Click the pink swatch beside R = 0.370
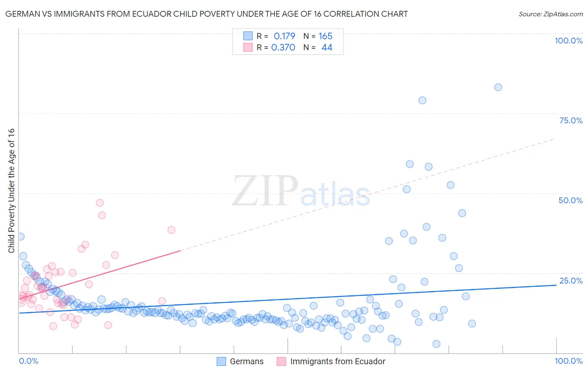Viewport: 588px width, 373px height. (x=248, y=47)
